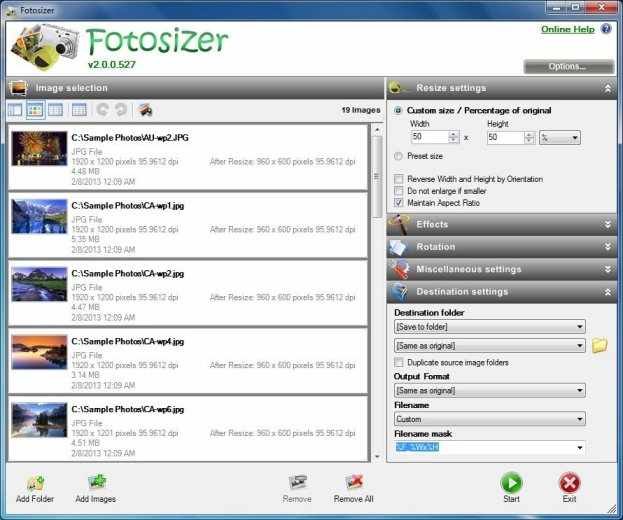Click the rotate right arrow icon

point(121,110)
